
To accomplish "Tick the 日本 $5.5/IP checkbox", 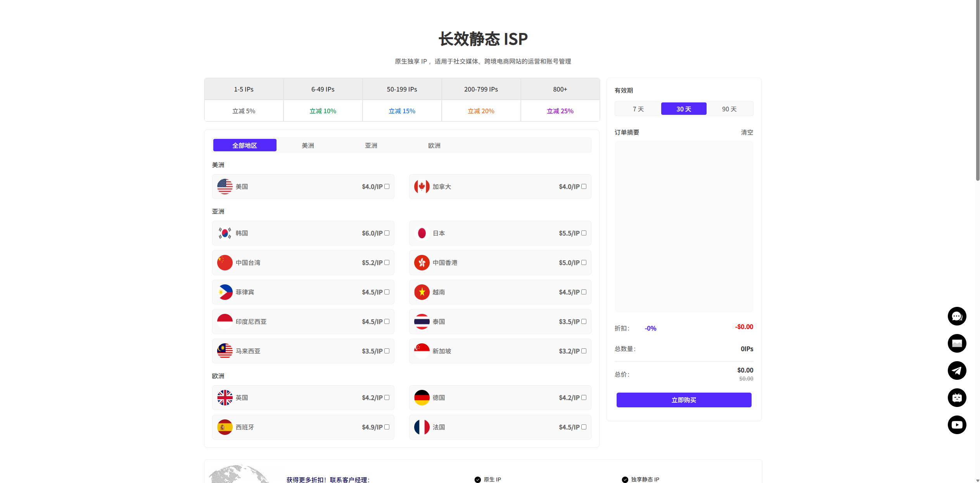I will (x=584, y=233).
